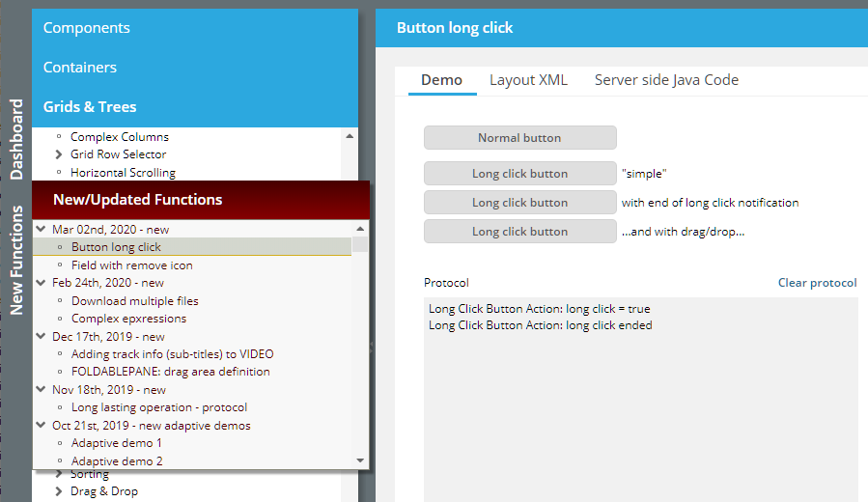Click Long click button with drag/drop
Viewport: 868px width, 502px height.
[519, 232]
